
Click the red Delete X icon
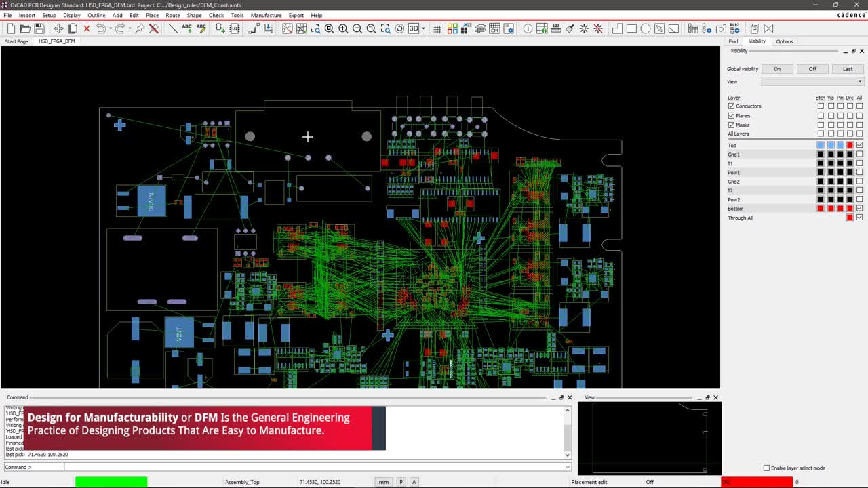87,28
